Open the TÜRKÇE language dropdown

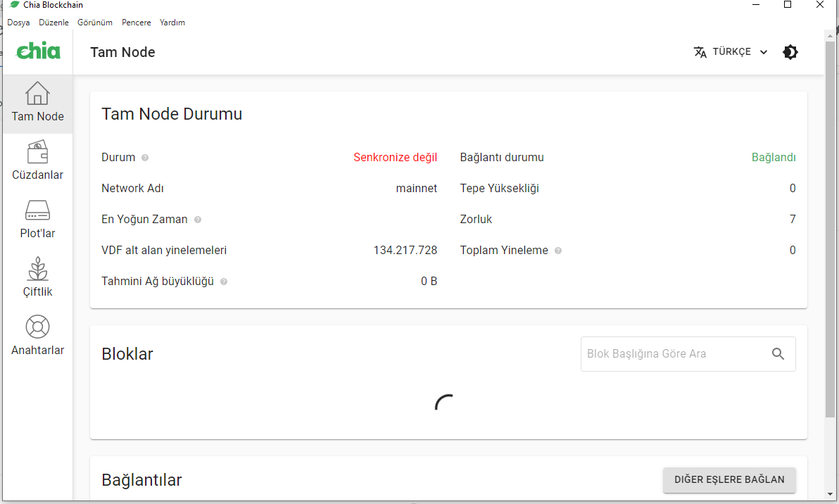click(x=731, y=52)
